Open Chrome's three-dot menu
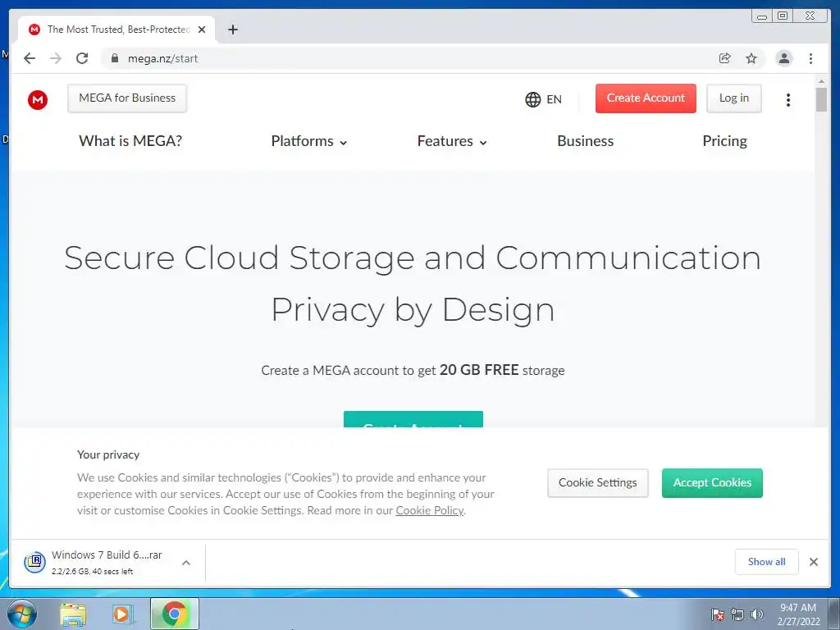This screenshot has height=630, width=840. [x=810, y=58]
